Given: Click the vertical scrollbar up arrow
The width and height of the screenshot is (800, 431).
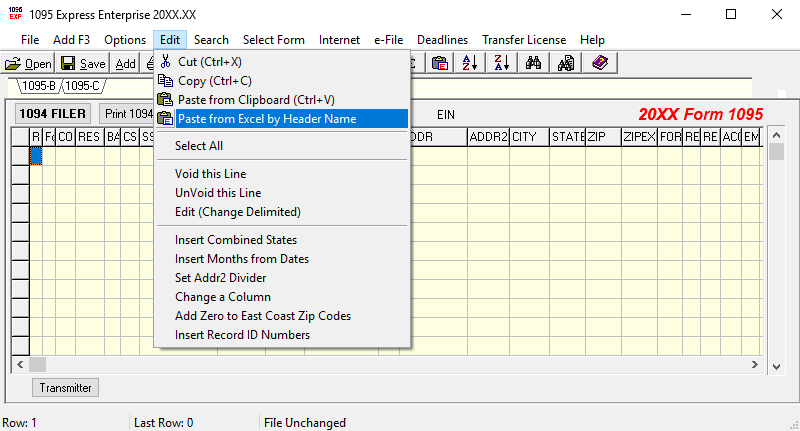Looking at the screenshot, I should pos(776,135).
